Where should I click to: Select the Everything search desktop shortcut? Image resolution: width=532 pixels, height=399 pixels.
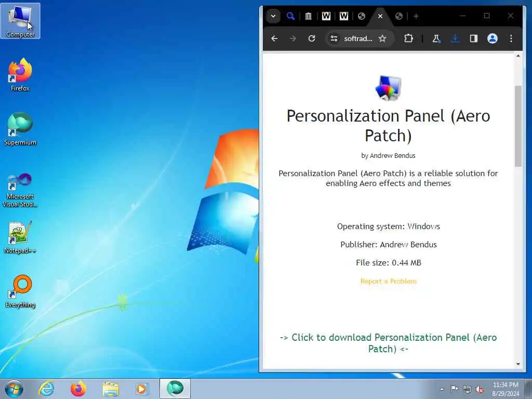20,291
